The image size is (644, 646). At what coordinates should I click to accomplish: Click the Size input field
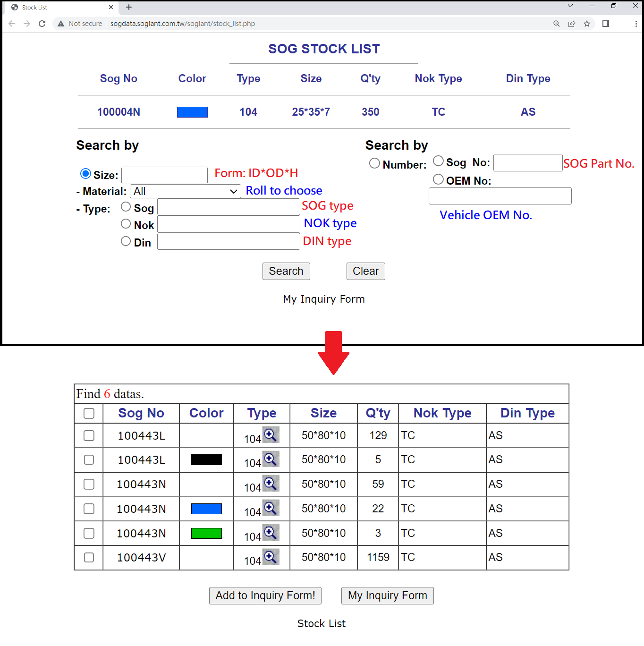[x=164, y=175]
